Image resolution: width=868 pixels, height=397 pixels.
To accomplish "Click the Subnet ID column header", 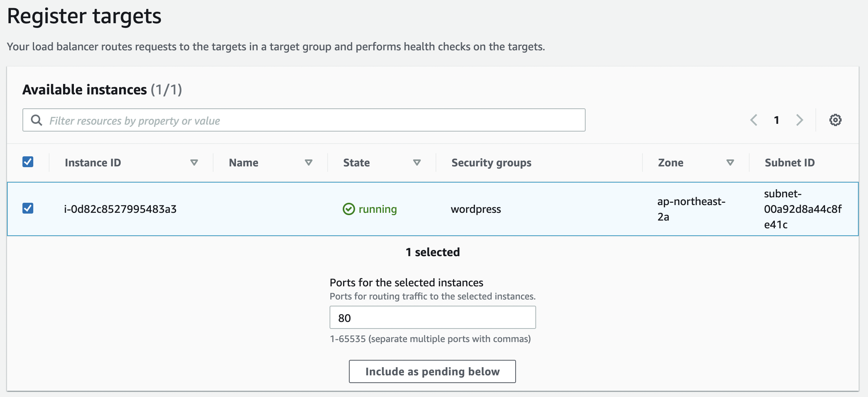I will (x=789, y=163).
